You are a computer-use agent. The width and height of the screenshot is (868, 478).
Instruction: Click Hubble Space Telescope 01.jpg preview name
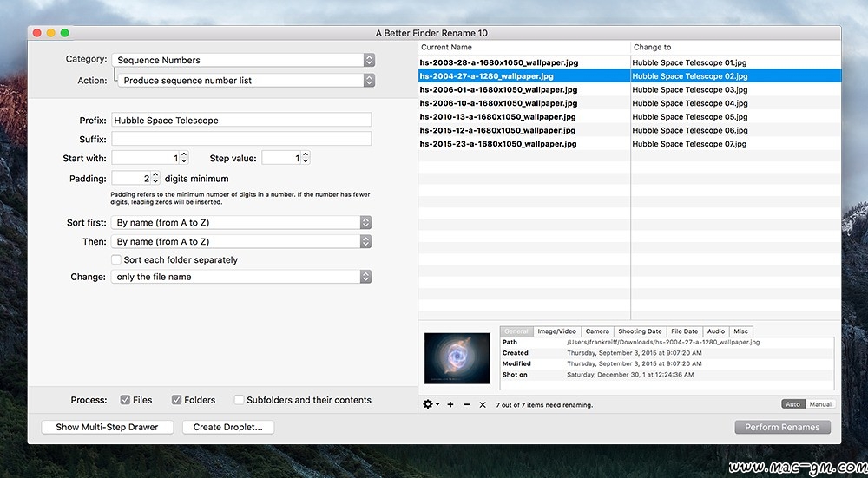689,62
